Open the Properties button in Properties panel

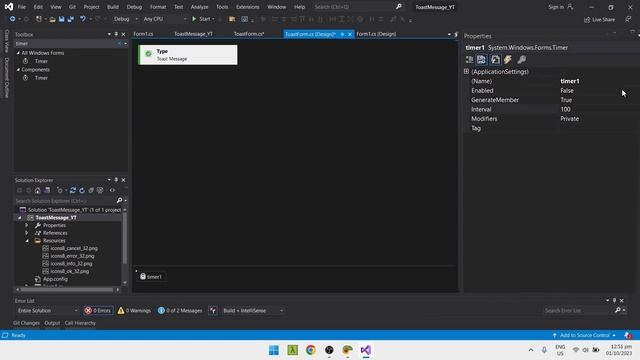pos(495,60)
